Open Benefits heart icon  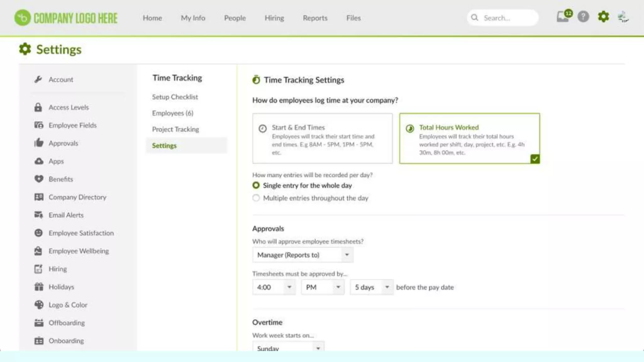[39, 179]
